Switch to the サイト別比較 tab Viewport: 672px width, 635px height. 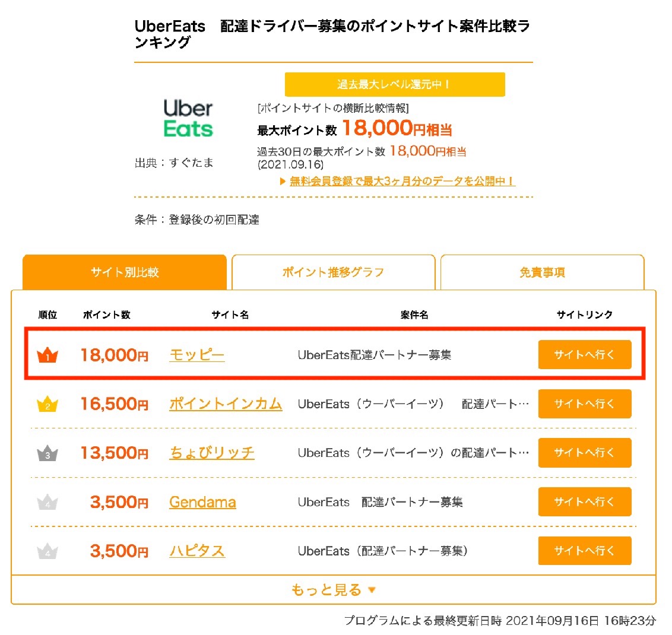coord(125,272)
